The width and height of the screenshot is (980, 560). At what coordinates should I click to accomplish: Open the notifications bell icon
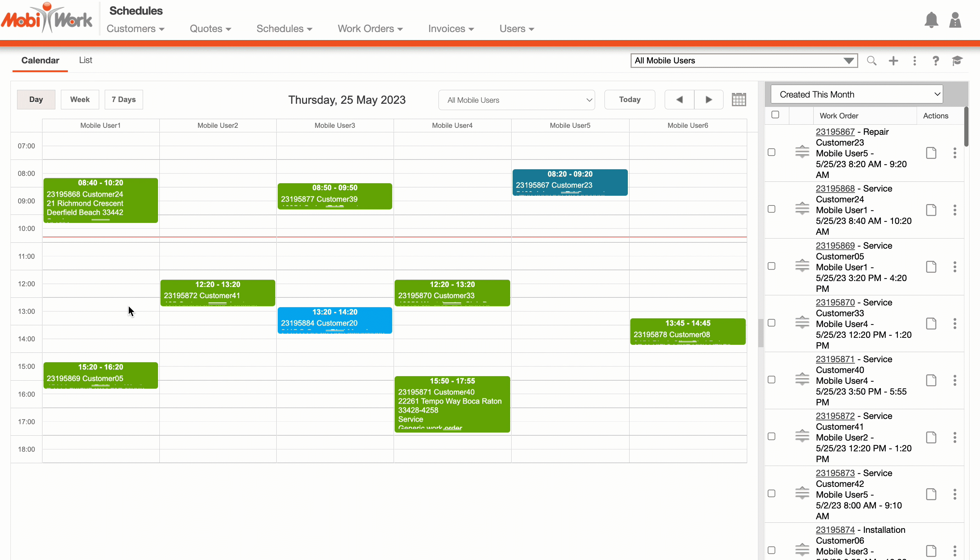(x=931, y=20)
